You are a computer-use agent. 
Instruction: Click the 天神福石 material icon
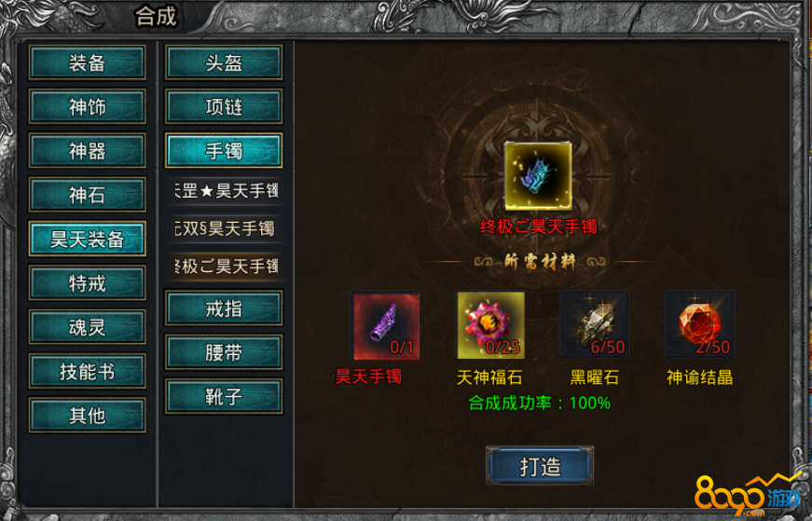490,325
